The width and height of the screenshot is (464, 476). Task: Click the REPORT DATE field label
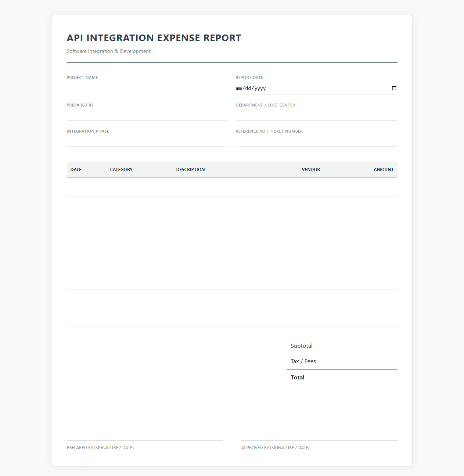coord(249,77)
